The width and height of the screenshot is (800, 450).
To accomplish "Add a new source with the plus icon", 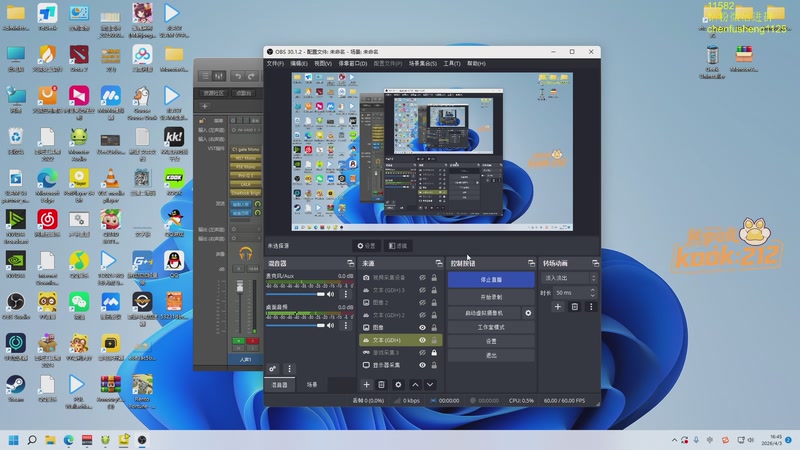I will (366, 385).
